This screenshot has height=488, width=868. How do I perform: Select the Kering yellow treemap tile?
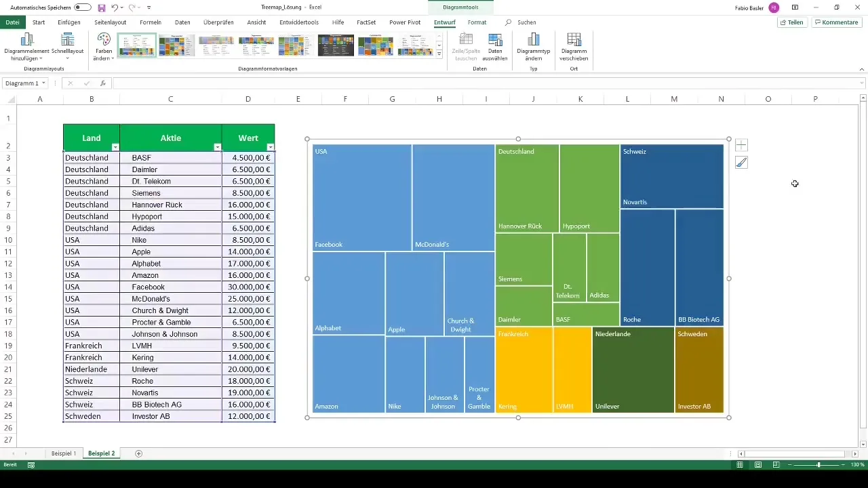tap(524, 370)
